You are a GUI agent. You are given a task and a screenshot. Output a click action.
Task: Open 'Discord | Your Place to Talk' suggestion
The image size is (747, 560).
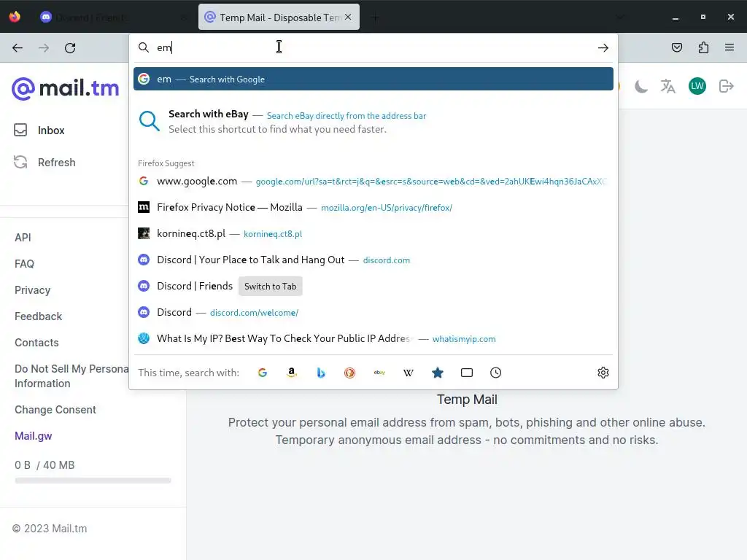point(373,260)
